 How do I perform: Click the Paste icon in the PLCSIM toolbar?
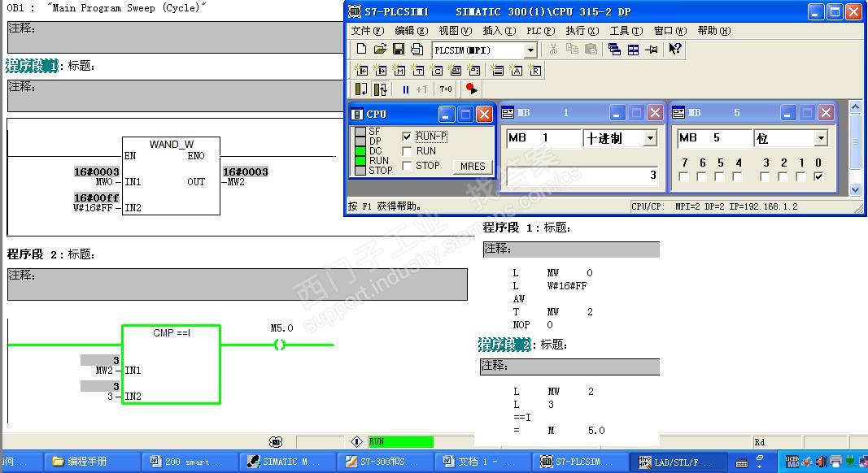coord(591,50)
